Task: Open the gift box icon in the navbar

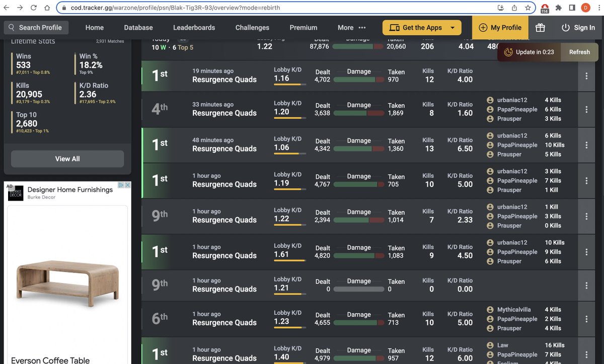Action: (540, 28)
